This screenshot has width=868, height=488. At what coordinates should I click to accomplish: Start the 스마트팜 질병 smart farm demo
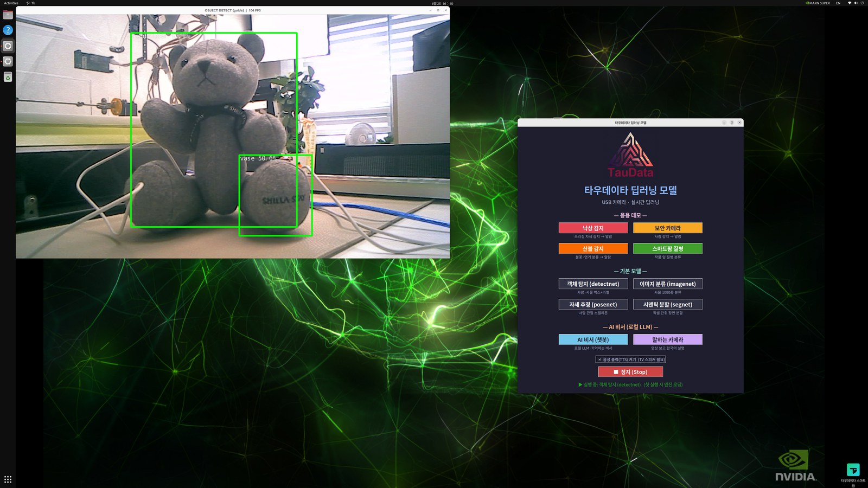(x=667, y=248)
